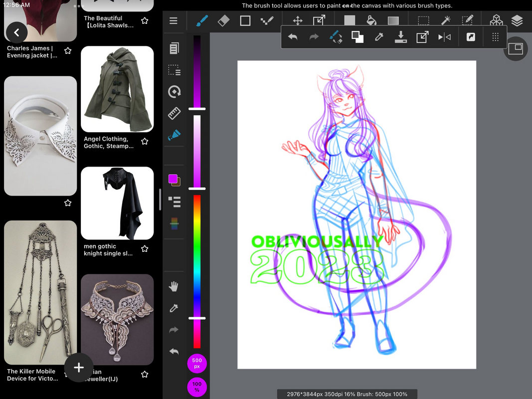Select the rectangle shape tool

[x=245, y=20]
